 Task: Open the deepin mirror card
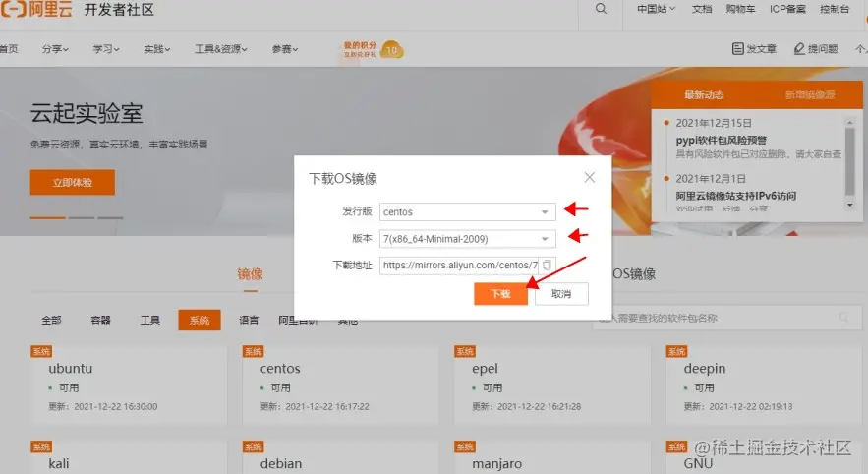pos(764,385)
